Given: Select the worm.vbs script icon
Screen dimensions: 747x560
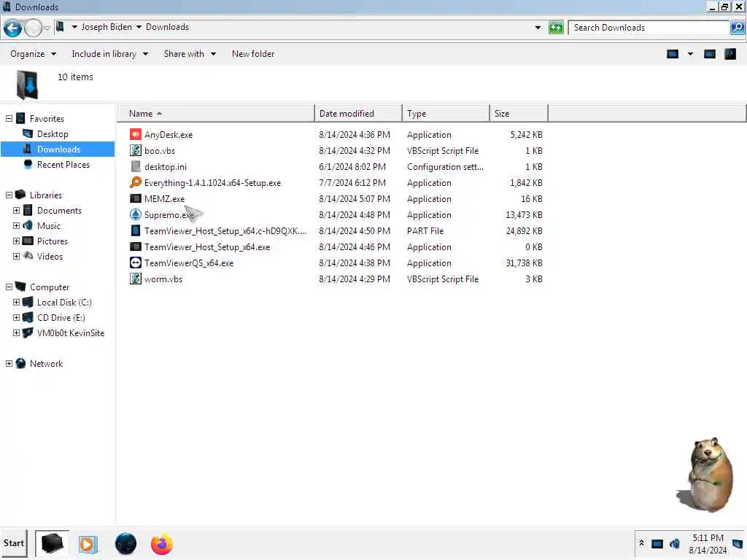Looking at the screenshot, I should (x=136, y=279).
